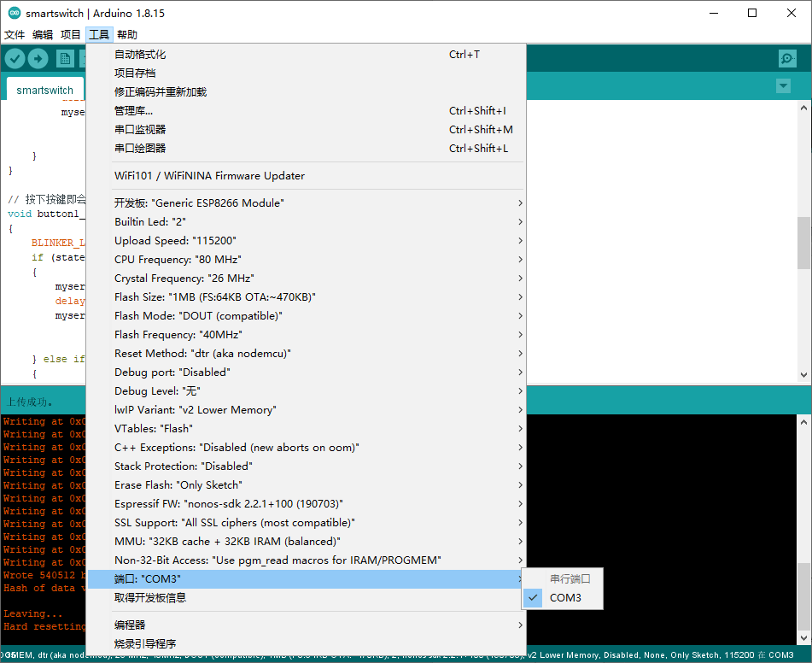The width and height of the screenshot is (812, 663).
Task: Expand the VTables Flash submenu
Action: pos(306,429)
